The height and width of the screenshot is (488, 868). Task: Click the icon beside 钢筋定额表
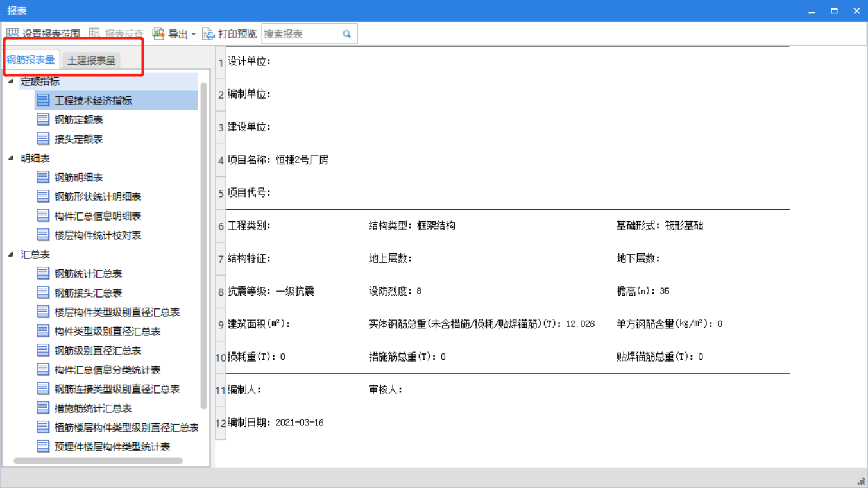pyautogui.click(x=43, y=119)
